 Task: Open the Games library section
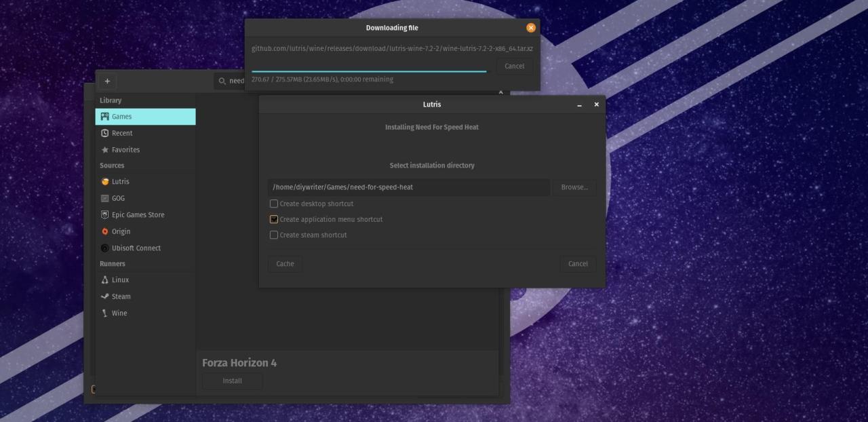coord(145,117)
